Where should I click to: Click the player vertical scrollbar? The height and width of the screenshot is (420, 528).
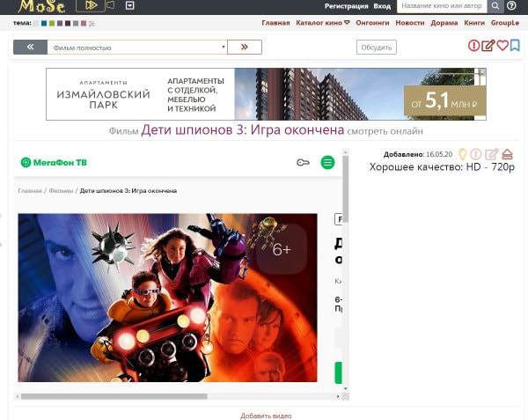tap(346, 188)
